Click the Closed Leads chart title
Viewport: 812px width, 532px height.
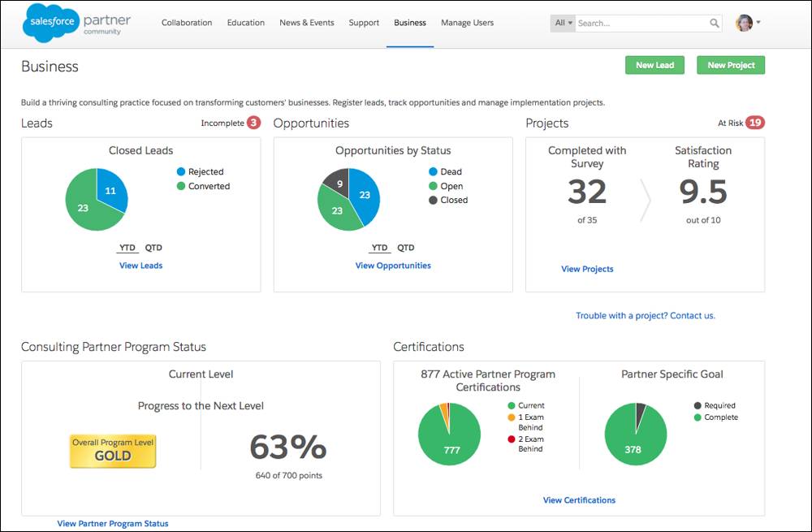pyautogui.click(x=140, y=150)
